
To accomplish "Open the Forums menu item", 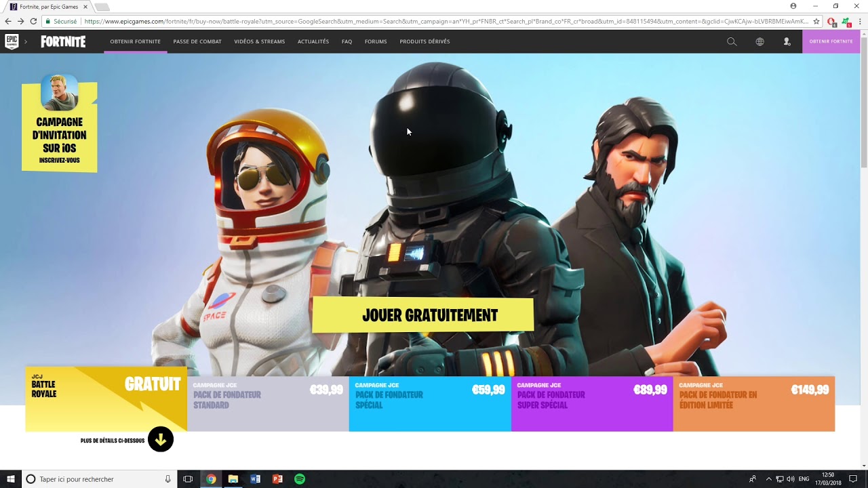I will tap(376, 41).
